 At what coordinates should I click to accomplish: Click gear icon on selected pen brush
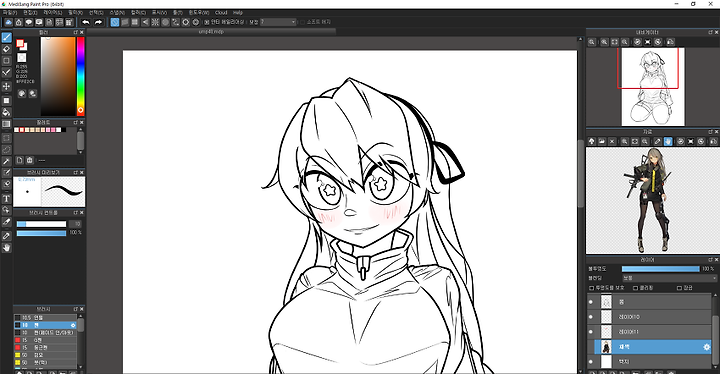pyautogui.click(x=73, y=325)
